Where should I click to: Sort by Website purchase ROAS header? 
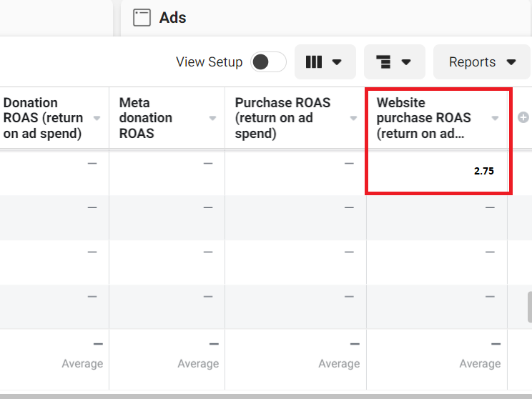click(423, 118)
